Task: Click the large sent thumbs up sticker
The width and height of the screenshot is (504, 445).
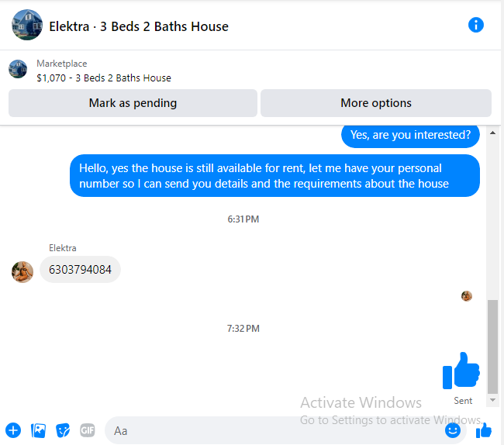Action: [x=461, y=371]
